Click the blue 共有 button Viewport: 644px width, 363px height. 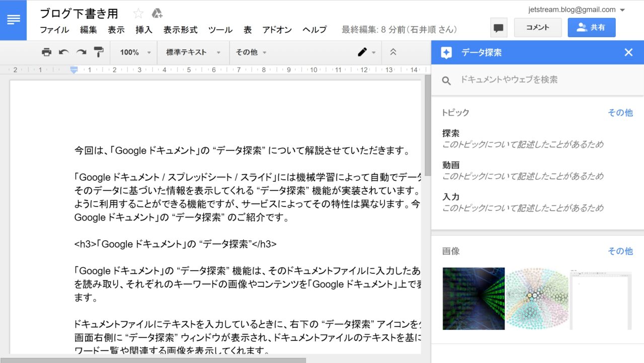591,28
